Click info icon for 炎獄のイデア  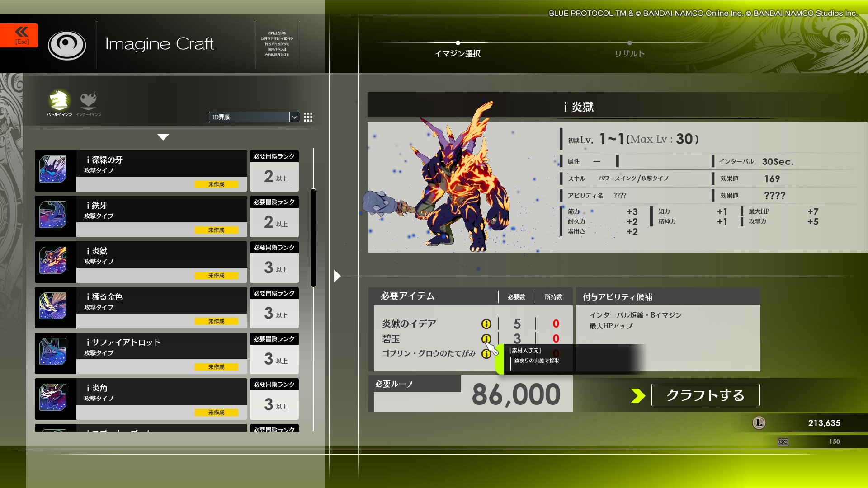pos(486,324)
